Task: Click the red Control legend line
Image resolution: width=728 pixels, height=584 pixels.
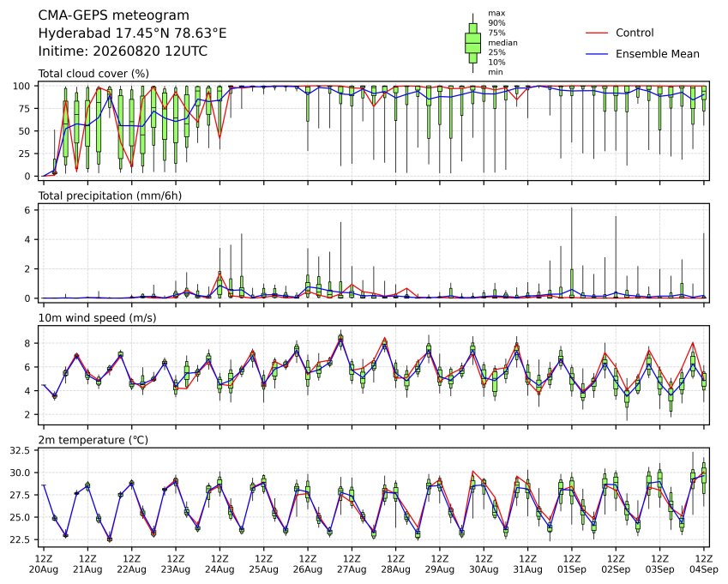Action: 597,33
